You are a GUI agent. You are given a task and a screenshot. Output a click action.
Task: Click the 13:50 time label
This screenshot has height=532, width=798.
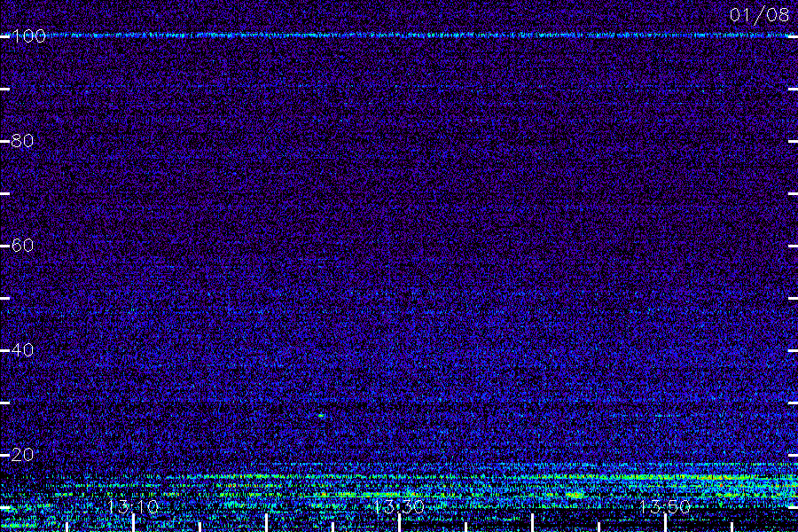coord(665,506)
